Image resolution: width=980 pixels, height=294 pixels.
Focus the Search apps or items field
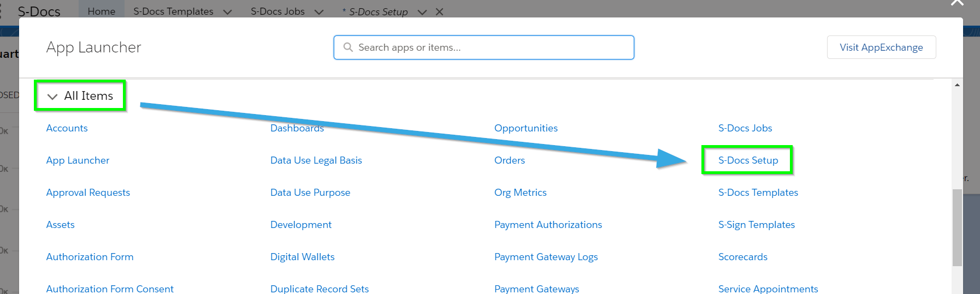click(484, 47)
